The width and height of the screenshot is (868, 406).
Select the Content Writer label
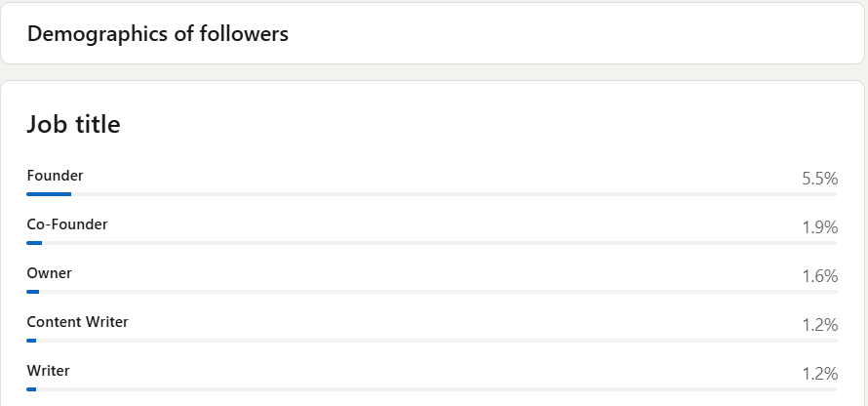[x=77, y=322]
